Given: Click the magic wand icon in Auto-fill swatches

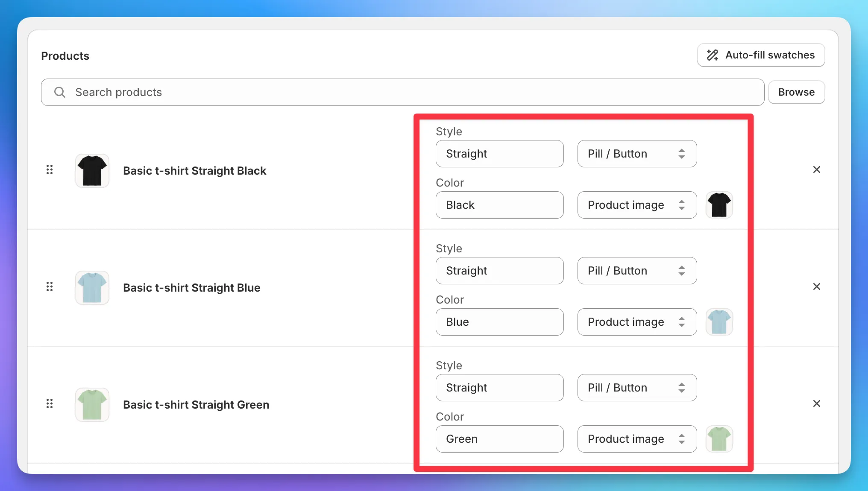Looking at the screenshot, I should (712, 55).
